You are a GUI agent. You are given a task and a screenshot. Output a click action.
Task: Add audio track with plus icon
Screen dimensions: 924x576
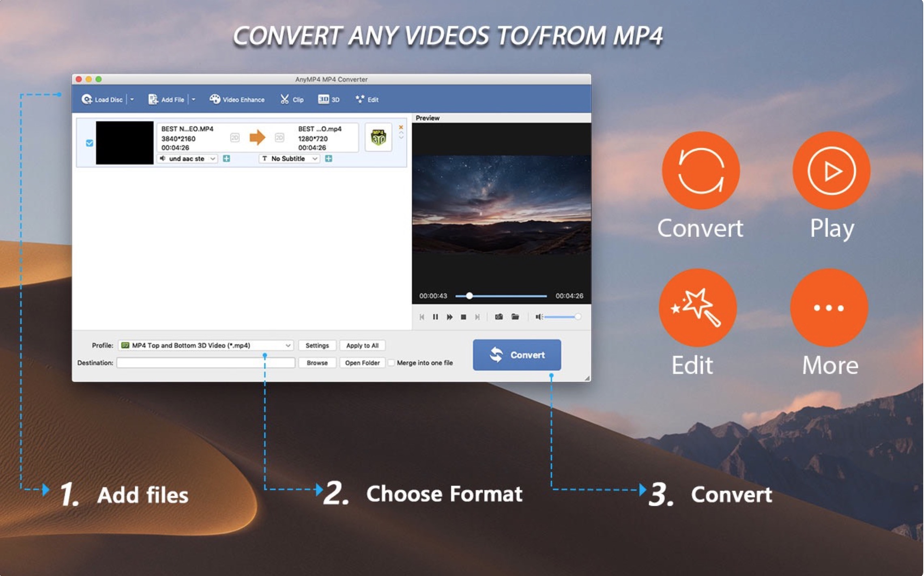click(227, 159)
